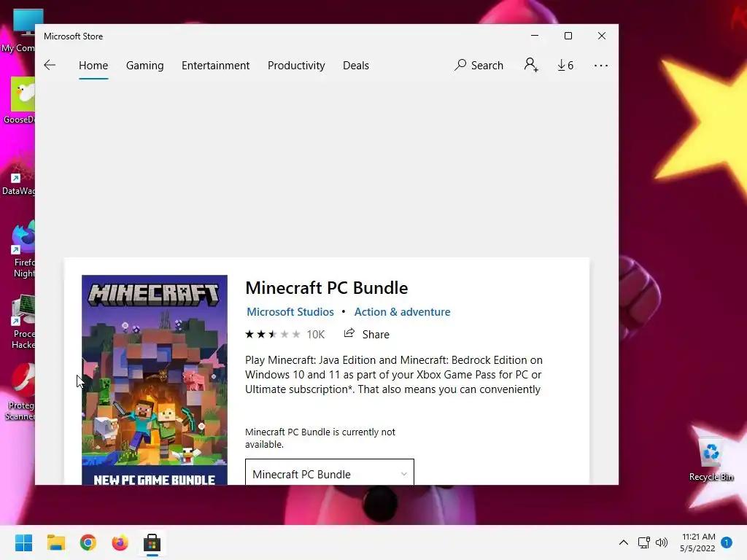Open the Deals tab
Screen dimensions: 747x560
tap(356, 65)
